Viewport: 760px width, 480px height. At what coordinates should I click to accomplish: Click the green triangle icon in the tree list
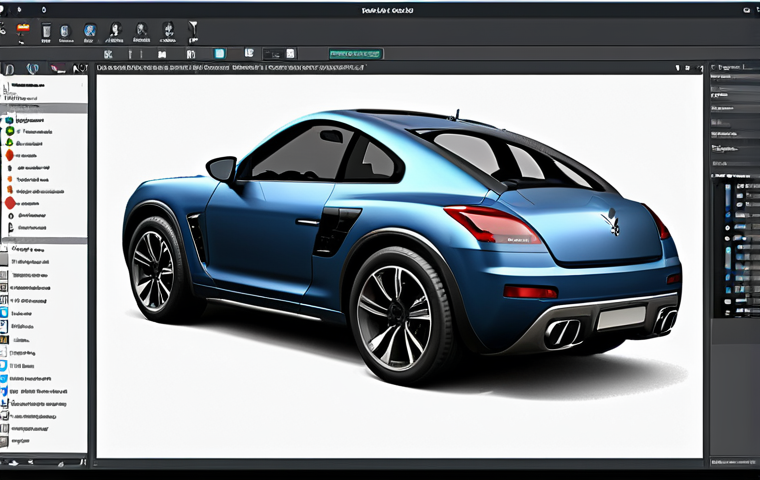click(x=9, y=143)
